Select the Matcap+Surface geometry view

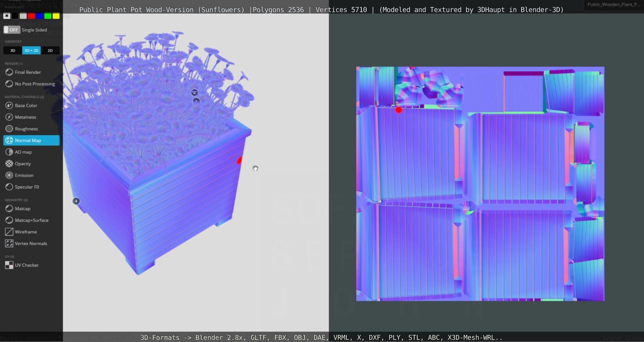[32, 220]
